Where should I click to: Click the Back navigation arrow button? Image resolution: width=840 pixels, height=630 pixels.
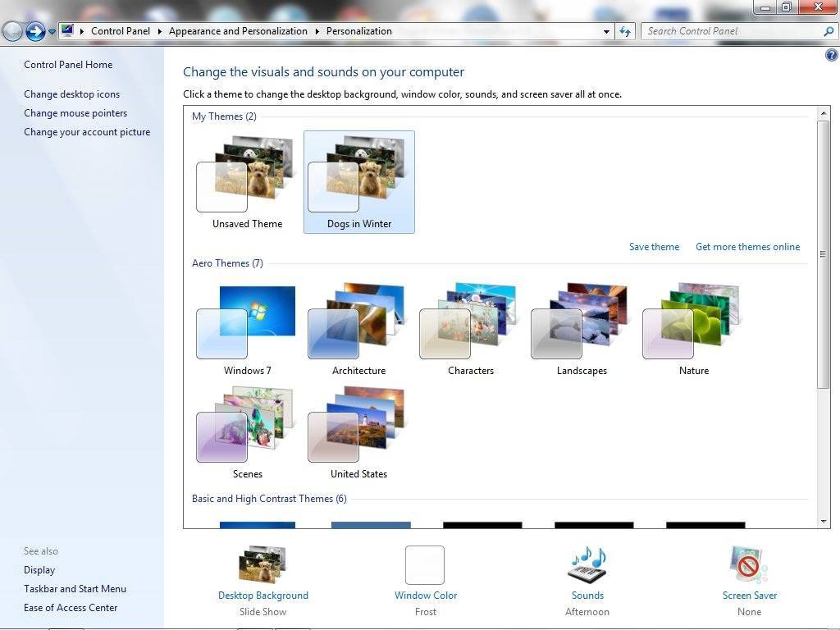coord(11,32)
